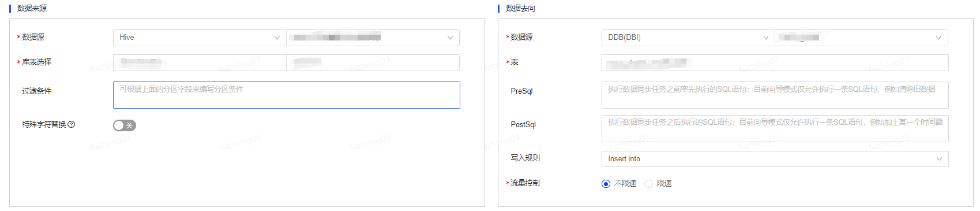Expand the Insert into write rule dropdown
This screenshot has height=211, width=980.
coord(775,159)
